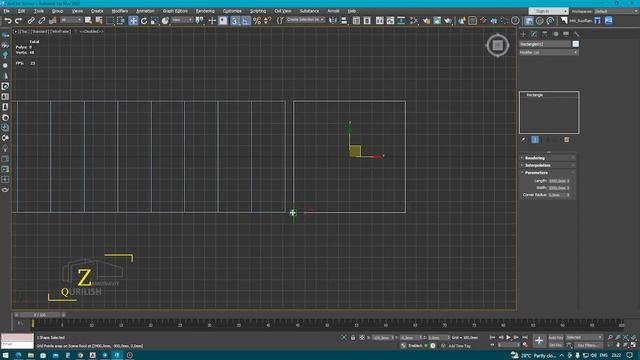
Task: Open the Mirror tool
Action: pos(333,20)
